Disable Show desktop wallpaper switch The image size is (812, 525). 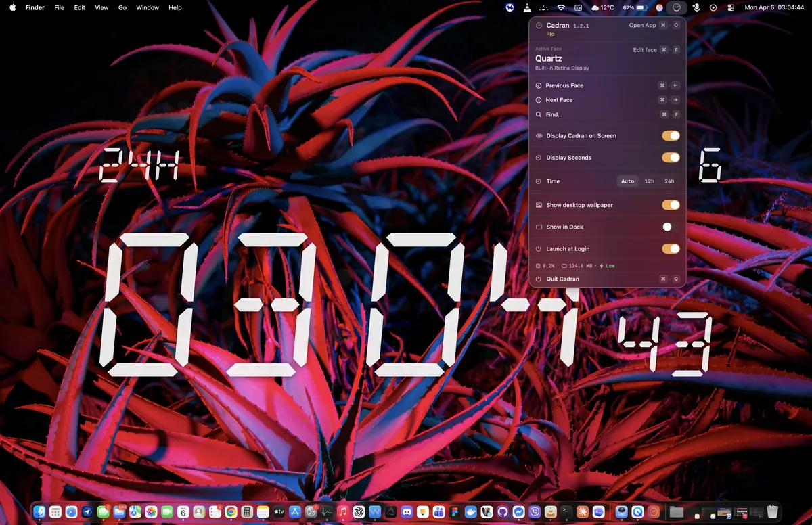[671, 205]
